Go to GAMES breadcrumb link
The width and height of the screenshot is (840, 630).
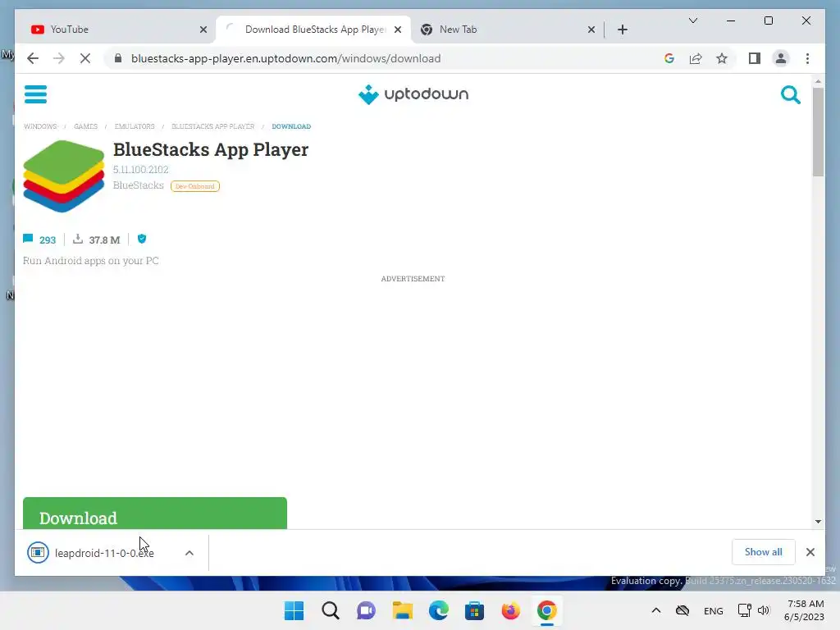(85, 126)
